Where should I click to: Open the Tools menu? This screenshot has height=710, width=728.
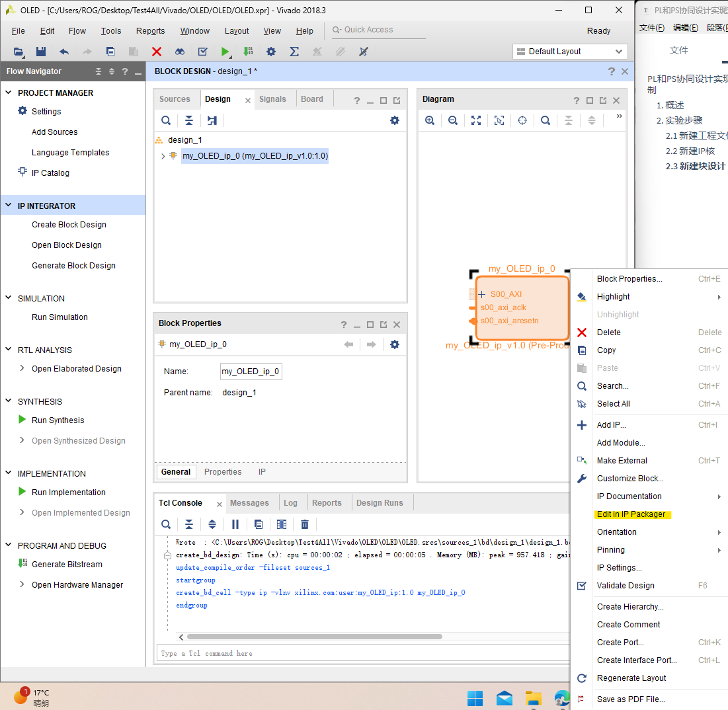click(111, 31)
